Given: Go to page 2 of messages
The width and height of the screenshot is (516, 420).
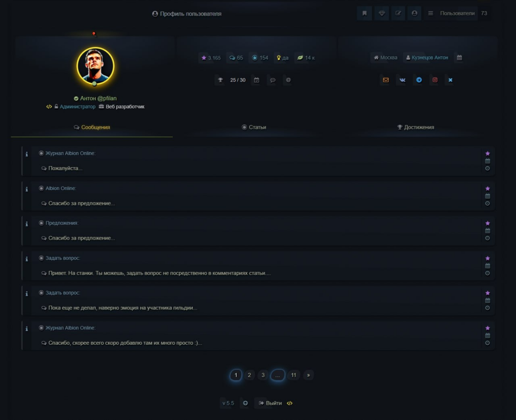Looking at the screenshot, I should tap(249, 375).
